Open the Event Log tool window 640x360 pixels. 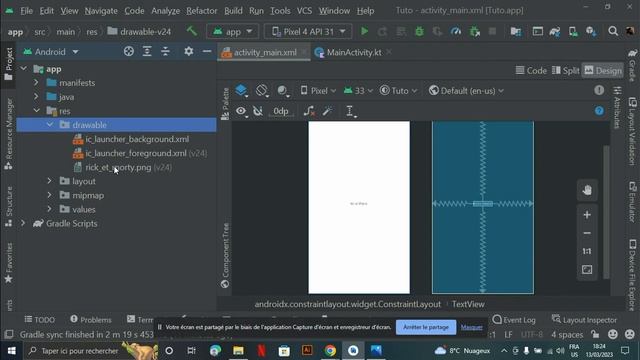pyautogui.click(x=513, y=320)
